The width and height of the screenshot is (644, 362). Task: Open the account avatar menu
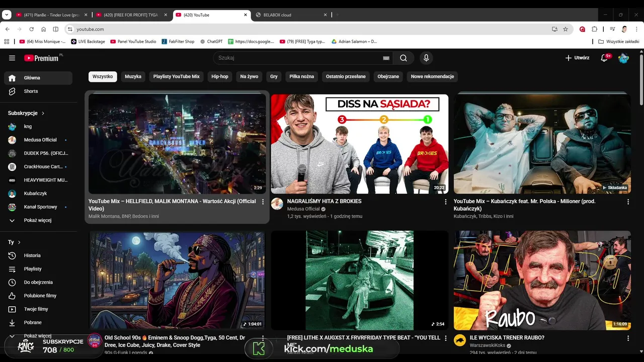pos(623,58)
